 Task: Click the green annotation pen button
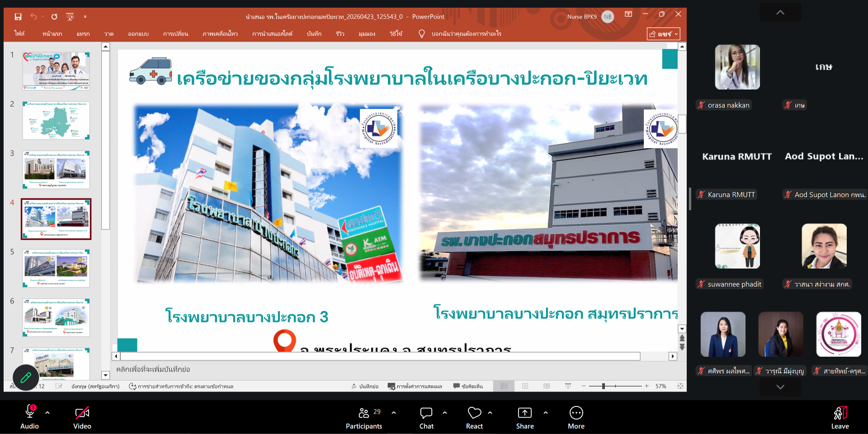pyautogui.click(x=26, y=377)
